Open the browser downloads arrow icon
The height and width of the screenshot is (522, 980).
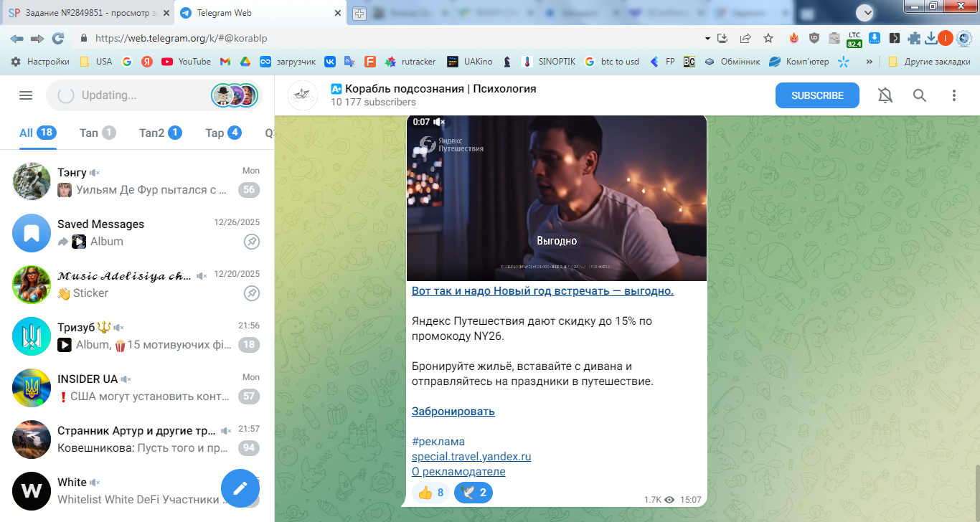(931, 38)
